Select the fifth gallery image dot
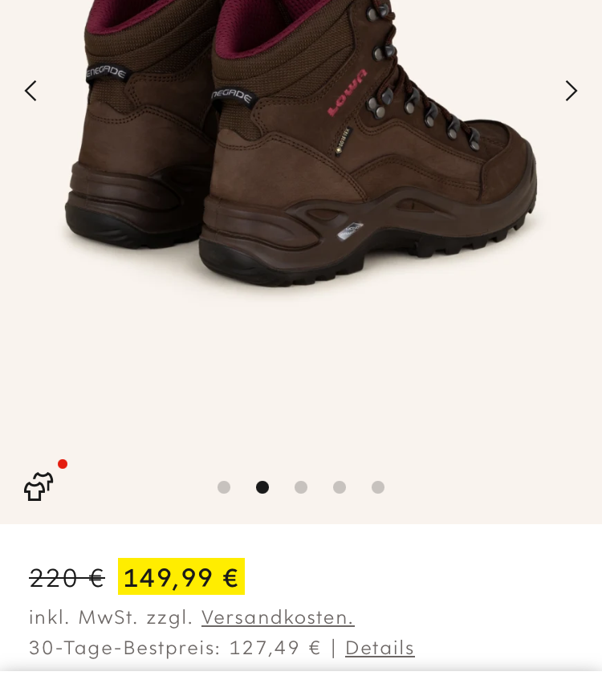This screenshot has height=700, width=602. point(378,487)
